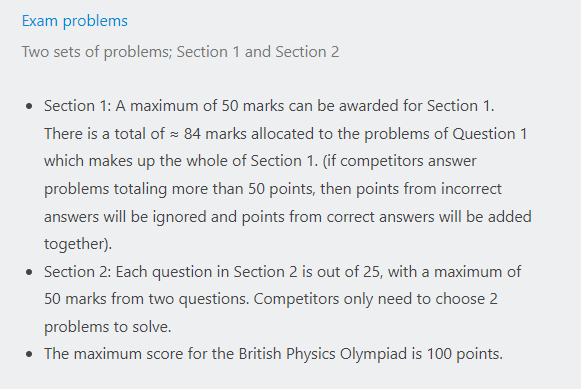Click the bullet marker before Section 2

click(29, 272)
